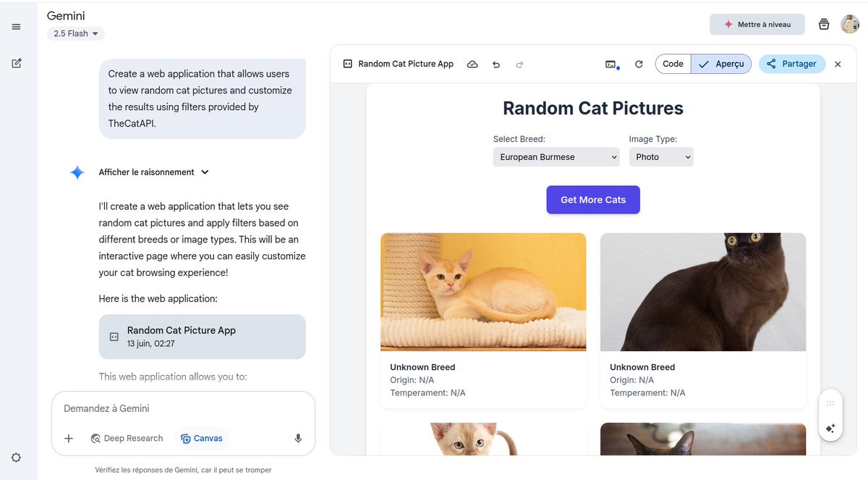
Task: Click the dark brown cat picture
Action: click(703, 292)
